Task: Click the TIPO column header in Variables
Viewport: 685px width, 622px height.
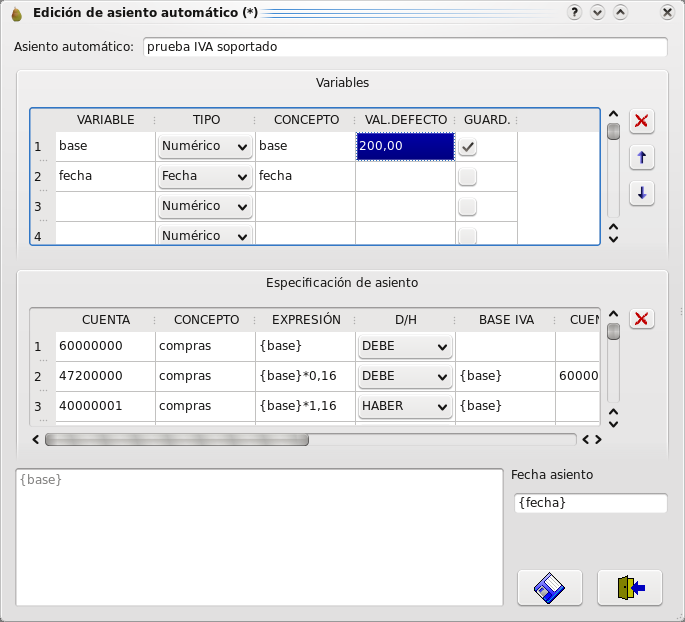Action: click(x=206, y=120)
